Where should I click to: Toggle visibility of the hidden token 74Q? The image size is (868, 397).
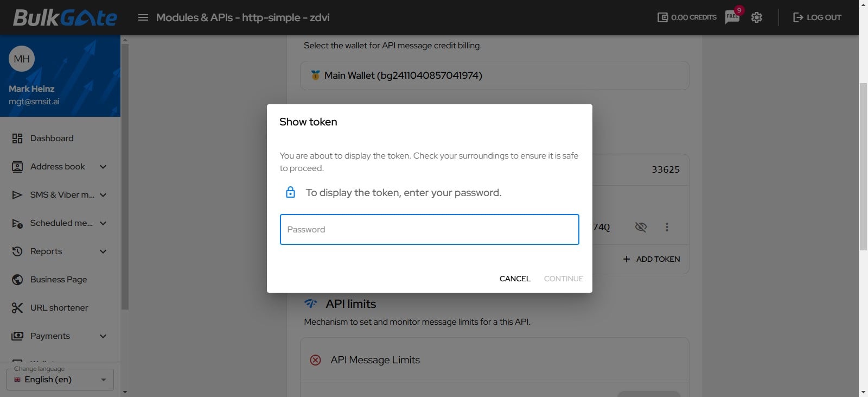[641, 227]
